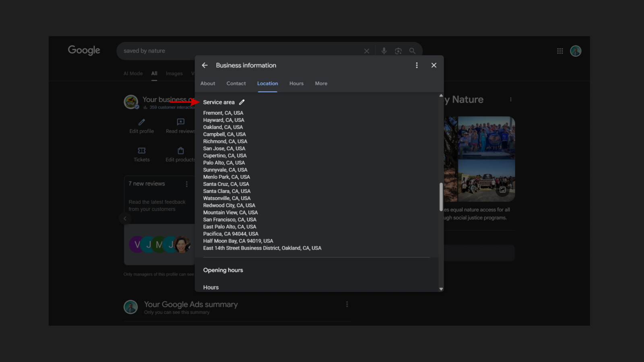Open the Hours tab

[x=296, y=84]
